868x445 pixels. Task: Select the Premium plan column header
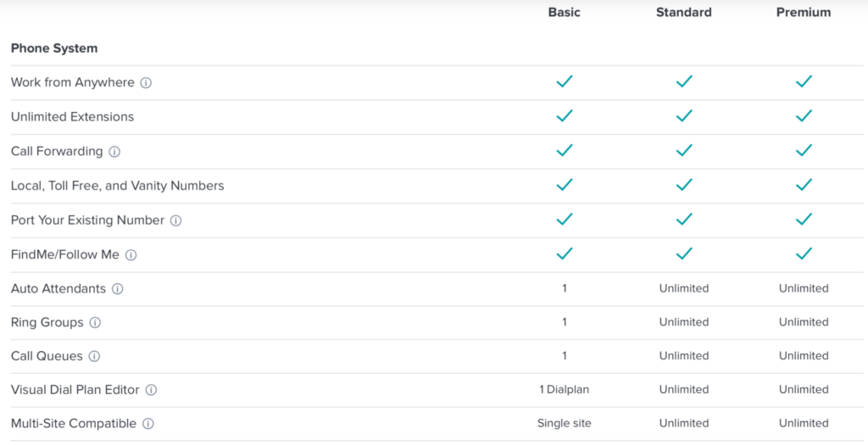[x=804, y=12]
